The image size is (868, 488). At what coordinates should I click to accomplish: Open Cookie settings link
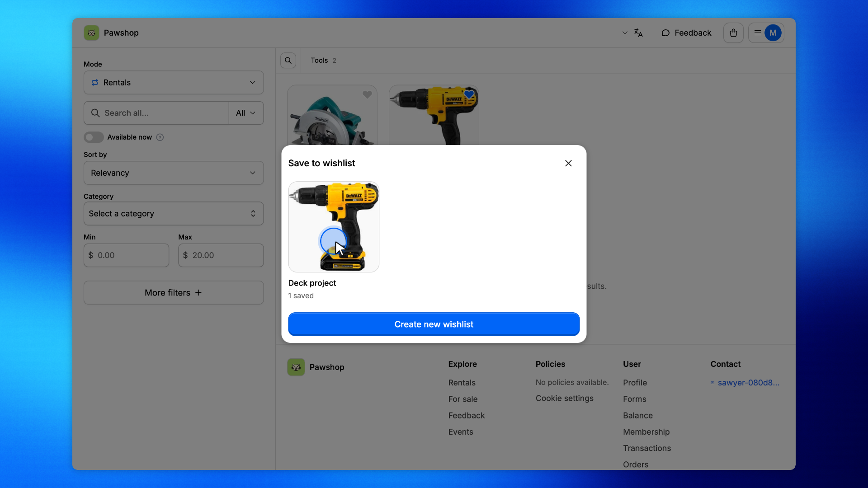[x=565, y=399]
